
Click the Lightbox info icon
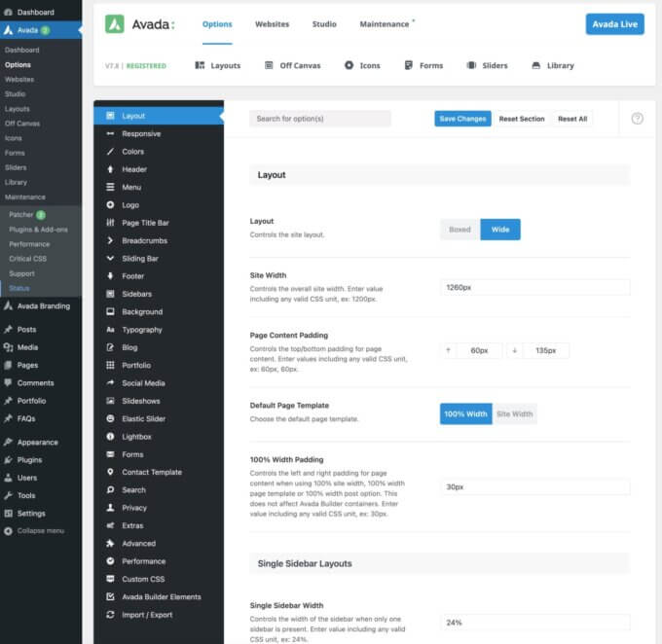click(110, 437)
